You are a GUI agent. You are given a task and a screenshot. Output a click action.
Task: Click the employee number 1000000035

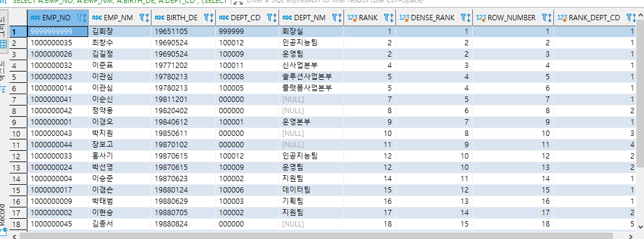point(57,43)
